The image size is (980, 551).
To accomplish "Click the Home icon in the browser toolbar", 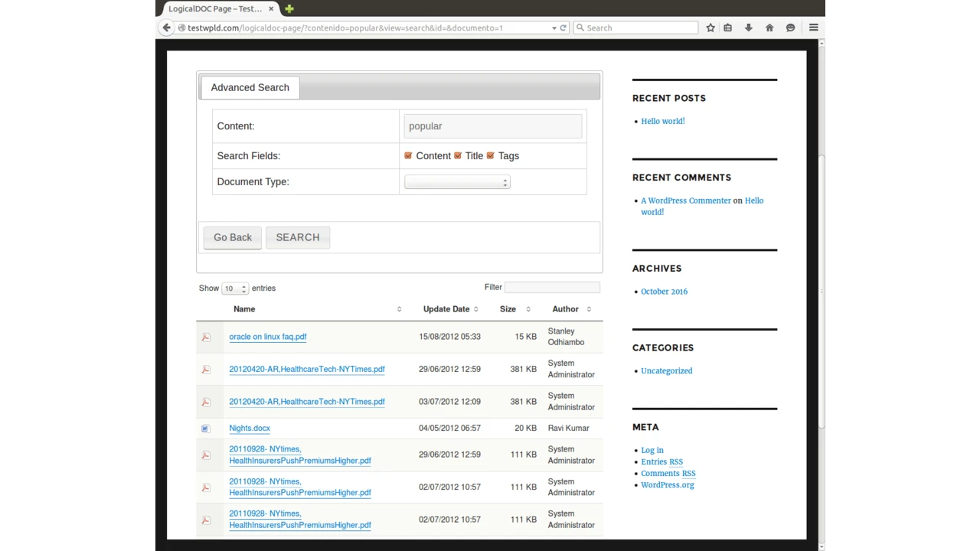I will (769, 28).
